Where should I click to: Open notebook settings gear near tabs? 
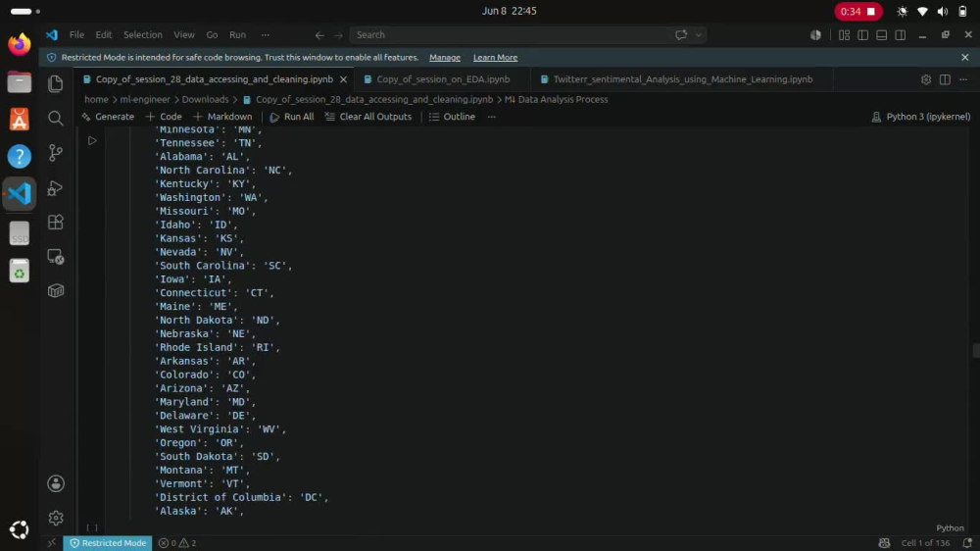point(926,79)
